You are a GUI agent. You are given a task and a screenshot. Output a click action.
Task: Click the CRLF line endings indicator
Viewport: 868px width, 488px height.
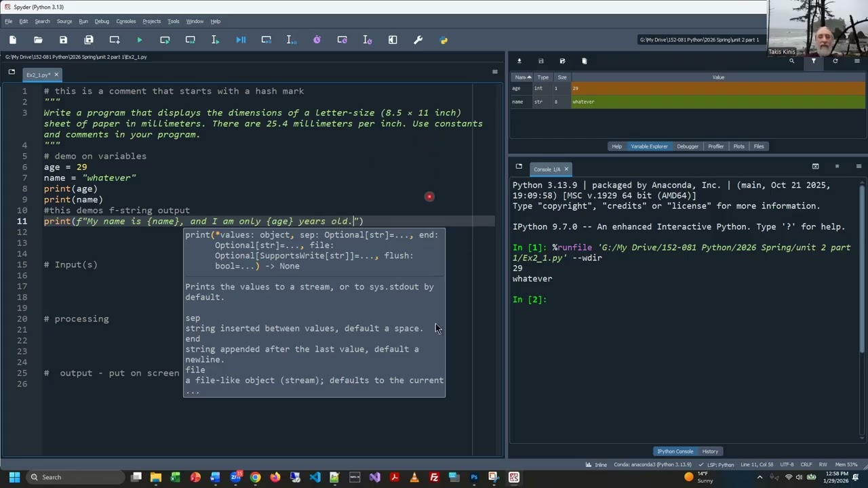806,465
